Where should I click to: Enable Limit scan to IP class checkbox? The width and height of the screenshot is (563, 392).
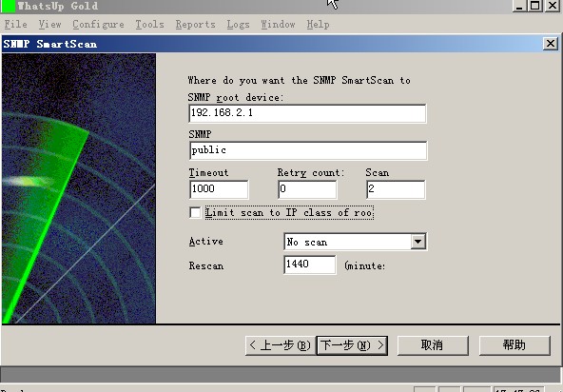(195, 213)
